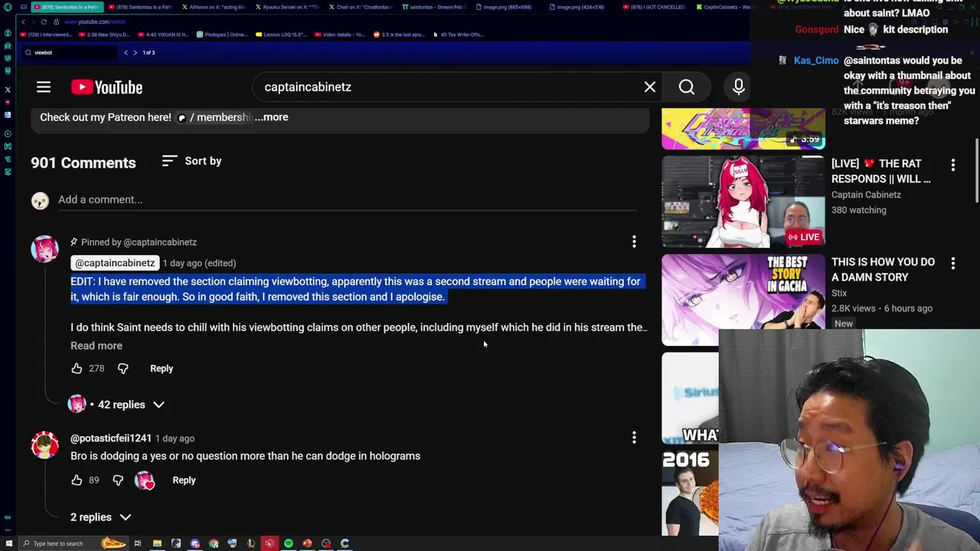
Task: Open options for 'THE RAT RESPONDS' video
Action: [953, 165]
